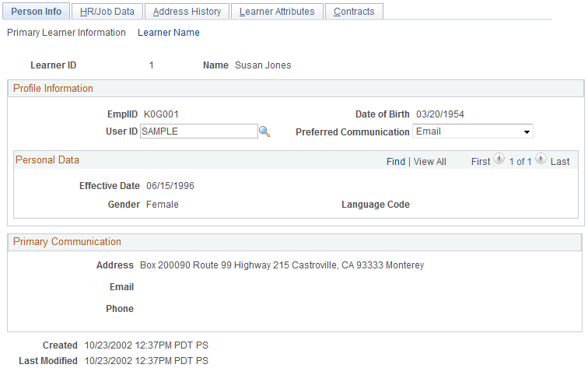
Task: Go to previous Personal Data row arrow
Action: click(499, 159)
